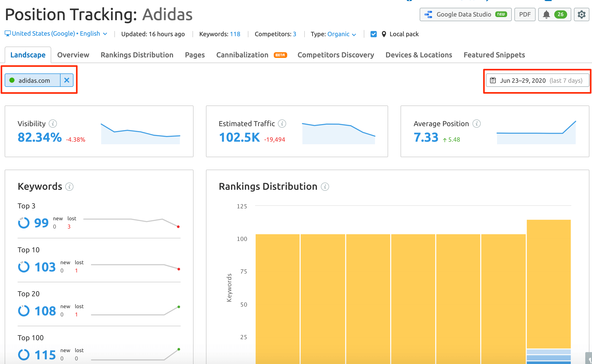The height and width of the screenshot is (364, 592).
Task: Open Rankings Distribution tab
Action: 137,55
